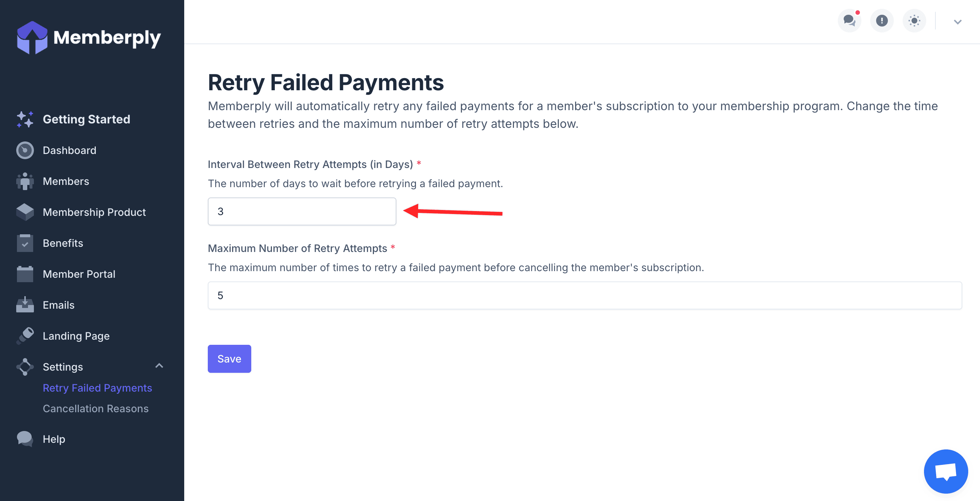Open the live chat support bubble
This screenshot has height=501, width=980.
(x=945, y=471)
